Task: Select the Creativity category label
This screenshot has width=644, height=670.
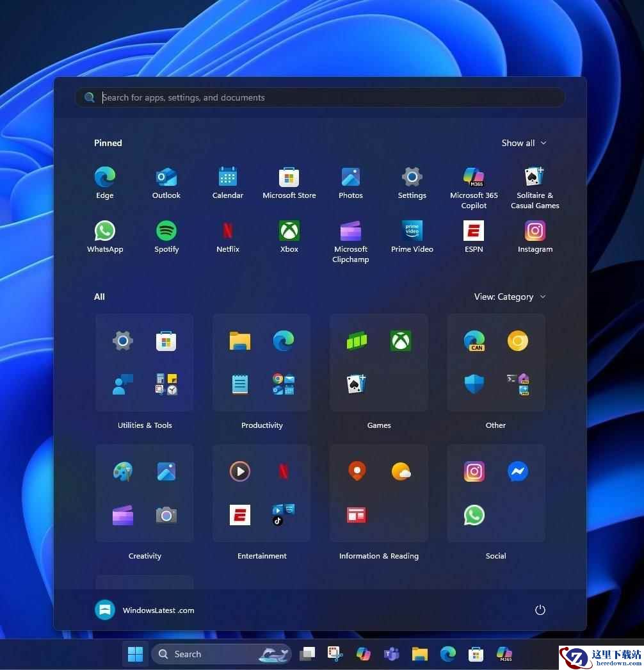Action: [145, 556]
